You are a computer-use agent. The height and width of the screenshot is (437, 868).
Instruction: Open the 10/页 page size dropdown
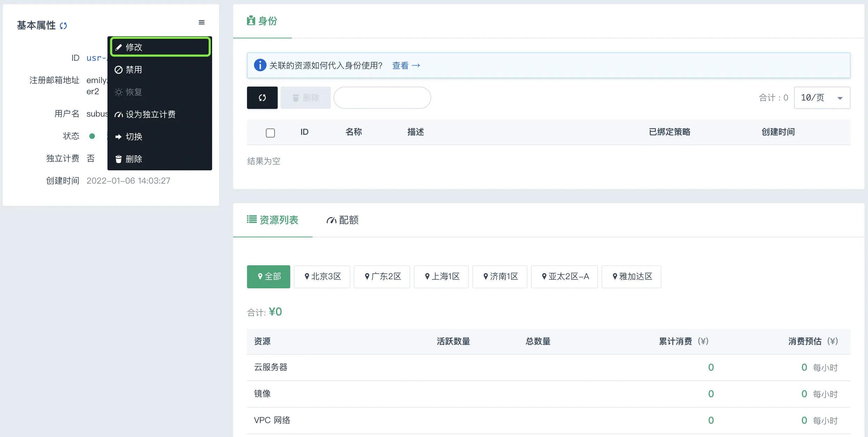coord(822,98)
